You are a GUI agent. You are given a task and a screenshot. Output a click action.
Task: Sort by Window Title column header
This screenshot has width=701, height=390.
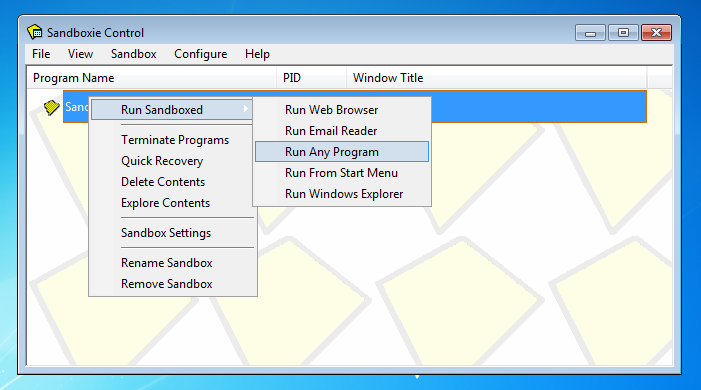(497, 78)
